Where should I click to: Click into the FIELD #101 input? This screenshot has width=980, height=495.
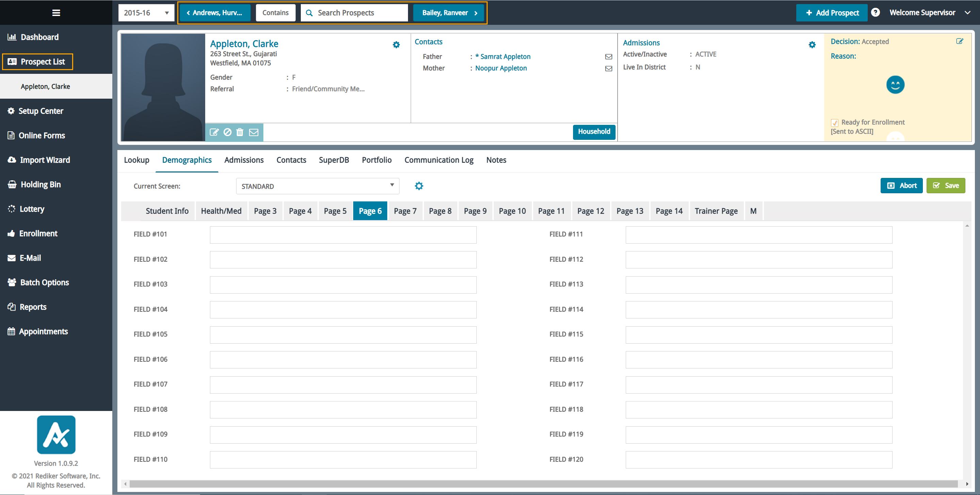[x=343, y=235]
